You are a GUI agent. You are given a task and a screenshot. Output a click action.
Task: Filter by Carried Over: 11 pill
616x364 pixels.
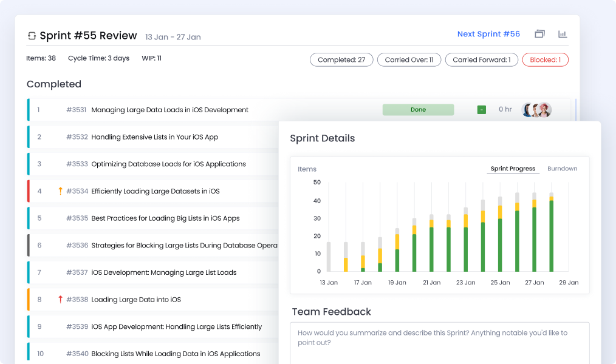(409, 59)
